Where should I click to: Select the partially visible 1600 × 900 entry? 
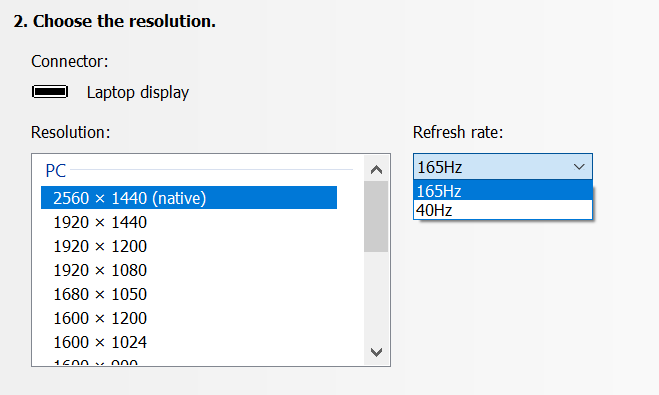tap(189, 361)
